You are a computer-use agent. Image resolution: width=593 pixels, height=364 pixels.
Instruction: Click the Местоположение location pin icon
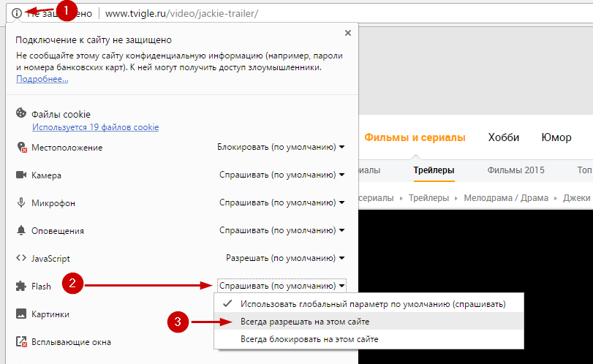coord(21,147)
